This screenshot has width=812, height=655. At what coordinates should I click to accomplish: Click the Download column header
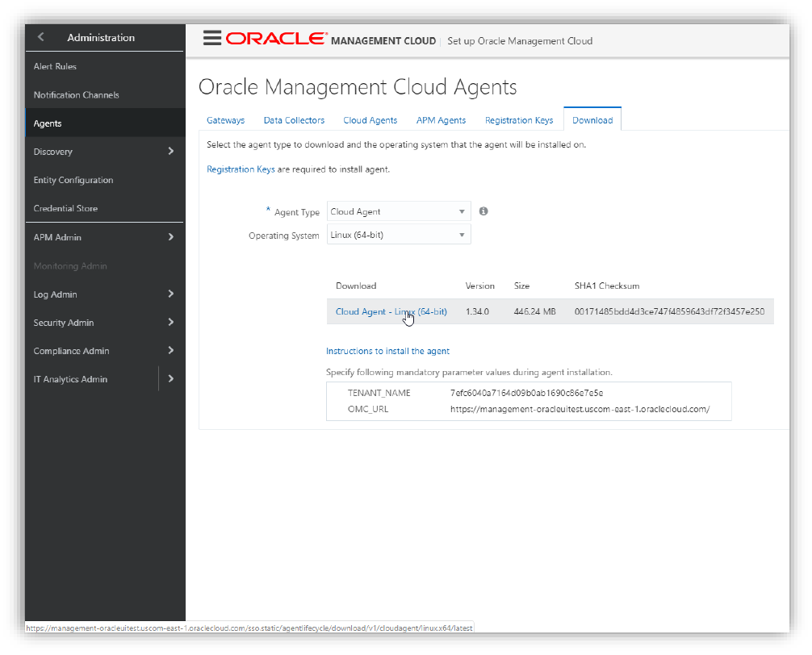356,286
